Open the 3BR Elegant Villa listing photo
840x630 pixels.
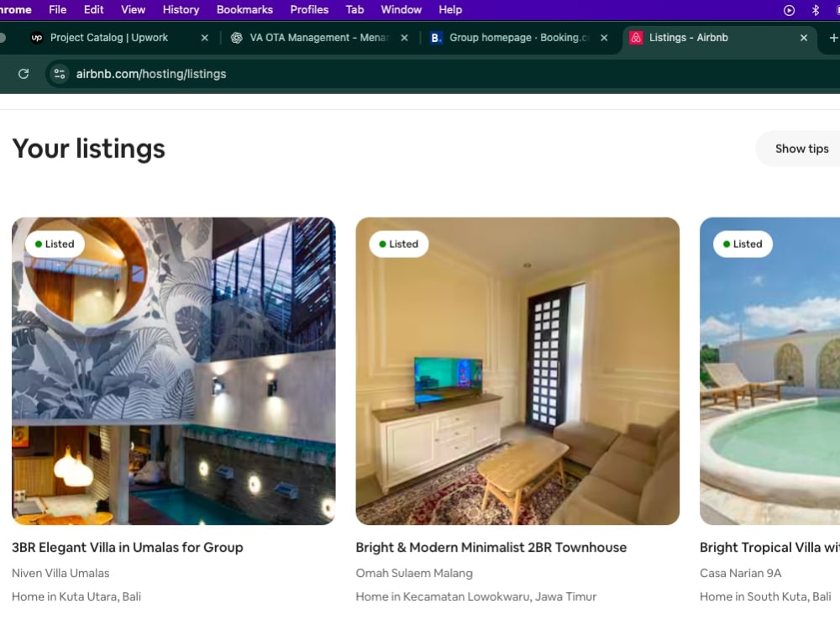click(x=174, y=370)
